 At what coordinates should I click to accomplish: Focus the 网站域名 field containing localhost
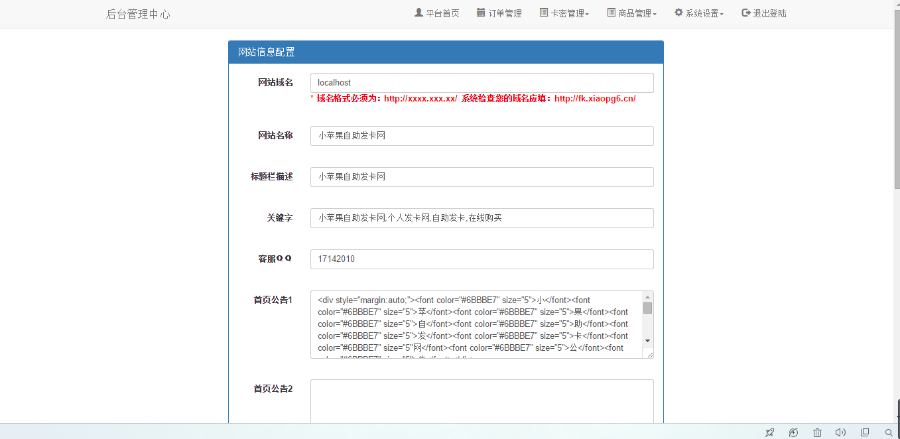point(482,83)
